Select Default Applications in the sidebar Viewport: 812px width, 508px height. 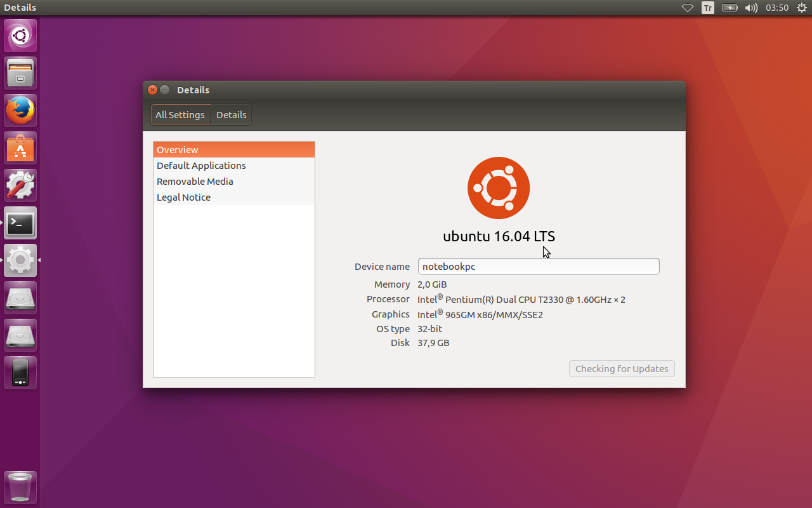pos(234,166)
